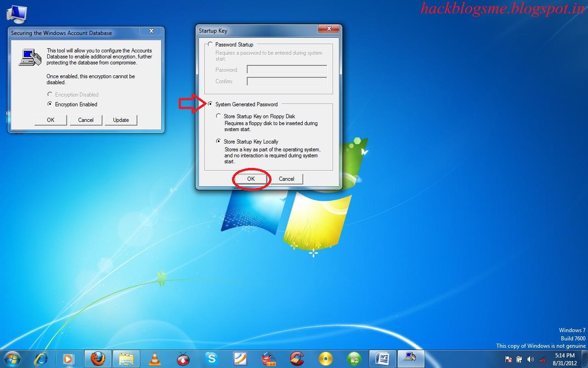
Task: Click the Update button
Action: coord(121,120)
